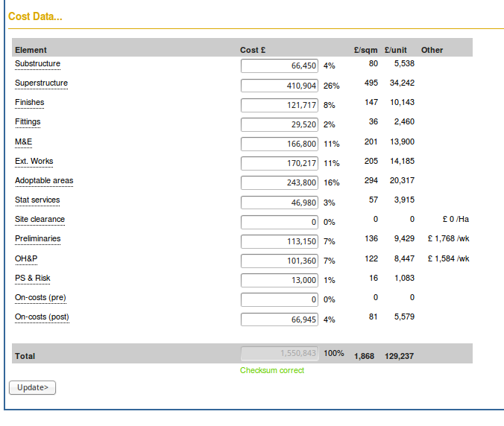Click the 26% Superstructure percentage
The width and height of the screenshot is (504, 426).
click(331, 86)
